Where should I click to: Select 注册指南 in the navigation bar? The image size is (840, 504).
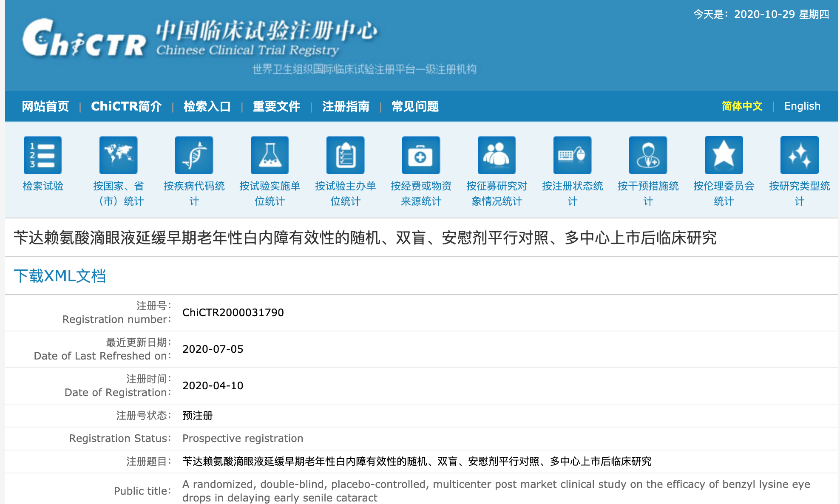pos(346,106)
